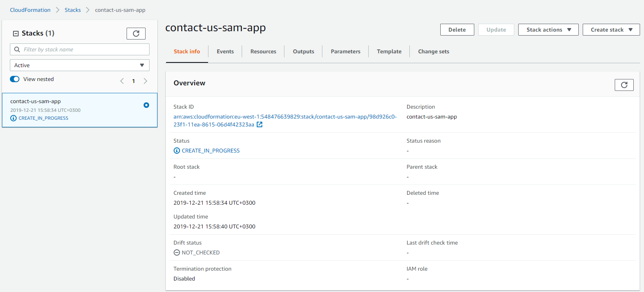Go to CloudFormation breadcrumb link
The image size is (644, 292).
tap(30, 10)
